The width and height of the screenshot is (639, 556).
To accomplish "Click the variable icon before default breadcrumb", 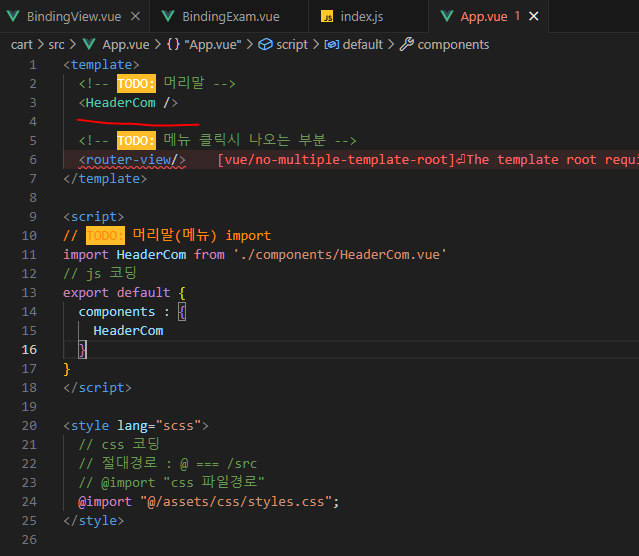I will pos(332,44).
